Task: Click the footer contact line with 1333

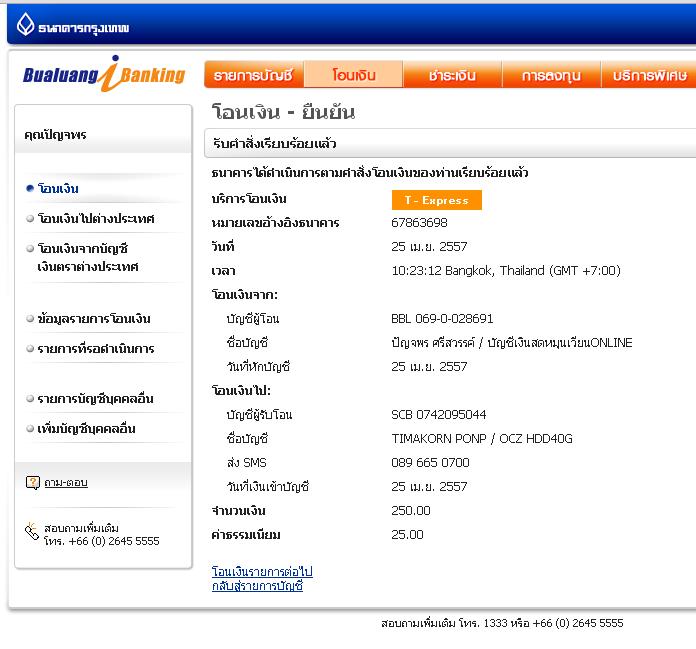Action: coord(502,623)
